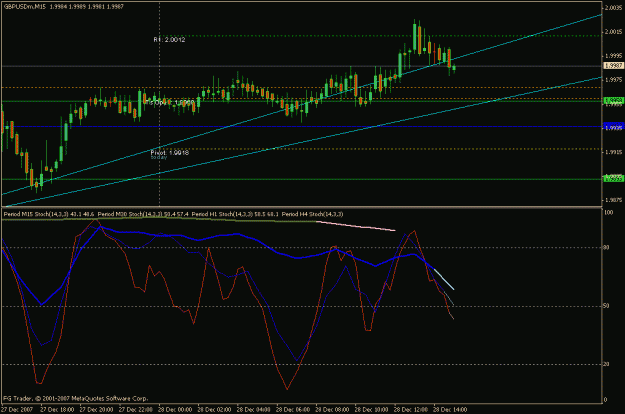Select the pink trendline in stochastic window
Viewport: 625px width, 414px height.
356,226
